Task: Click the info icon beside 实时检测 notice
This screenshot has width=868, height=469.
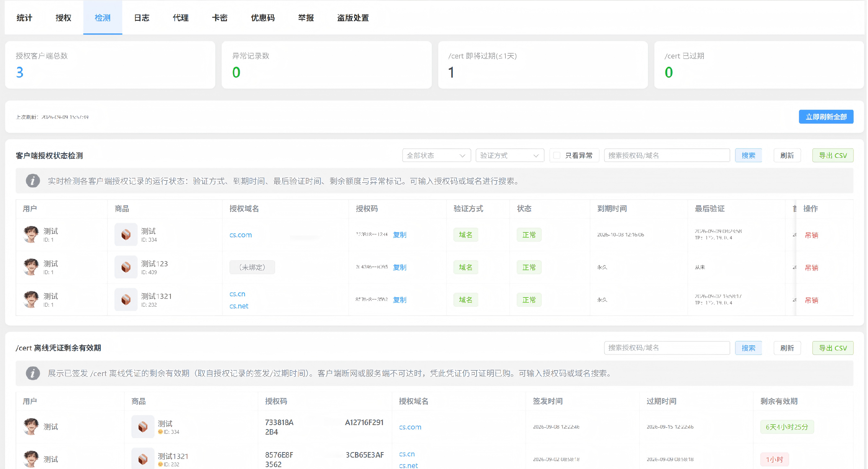Action: pyautogui.click(x=33, y=181)
